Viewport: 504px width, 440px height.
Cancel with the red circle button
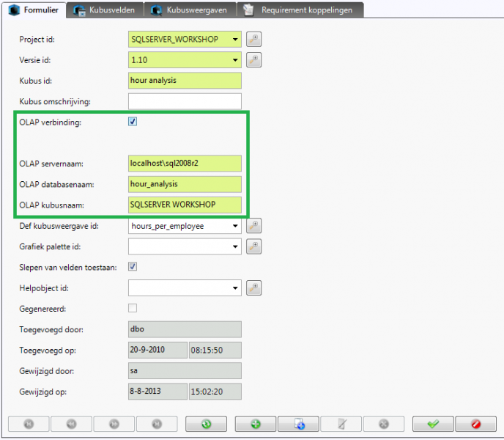pos(476,424)
